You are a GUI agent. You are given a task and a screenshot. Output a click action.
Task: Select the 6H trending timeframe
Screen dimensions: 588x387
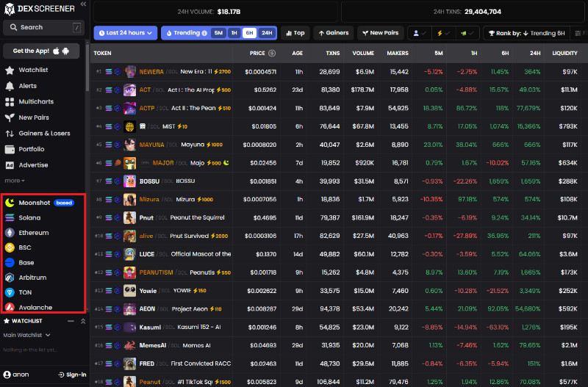click(x=249, y=33)
